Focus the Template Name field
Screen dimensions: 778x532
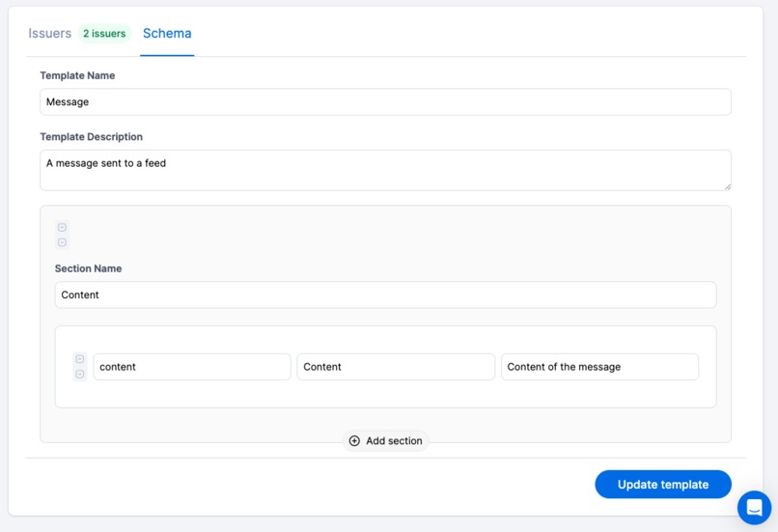point(385,101)
